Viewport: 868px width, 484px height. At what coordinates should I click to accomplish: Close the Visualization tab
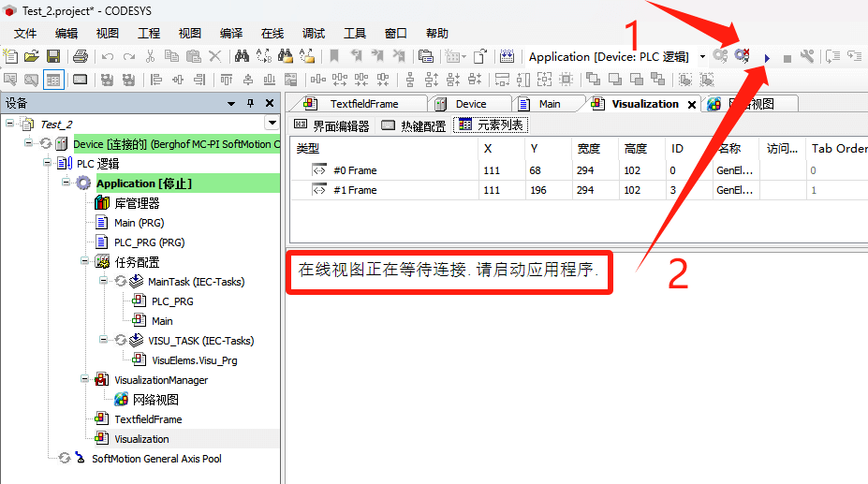point(692,105)
